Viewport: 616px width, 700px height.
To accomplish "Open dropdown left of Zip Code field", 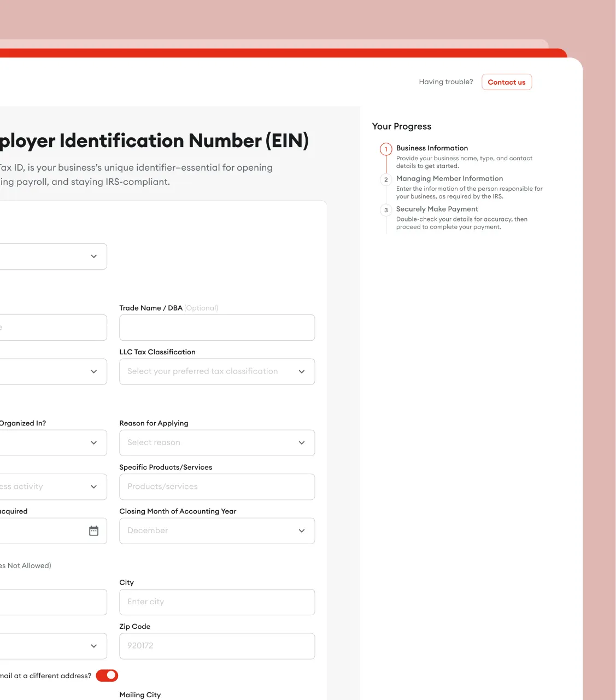I will [x=53, y=646].
